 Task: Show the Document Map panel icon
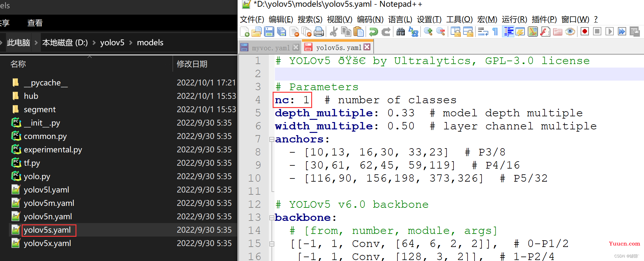coord(533,32)
